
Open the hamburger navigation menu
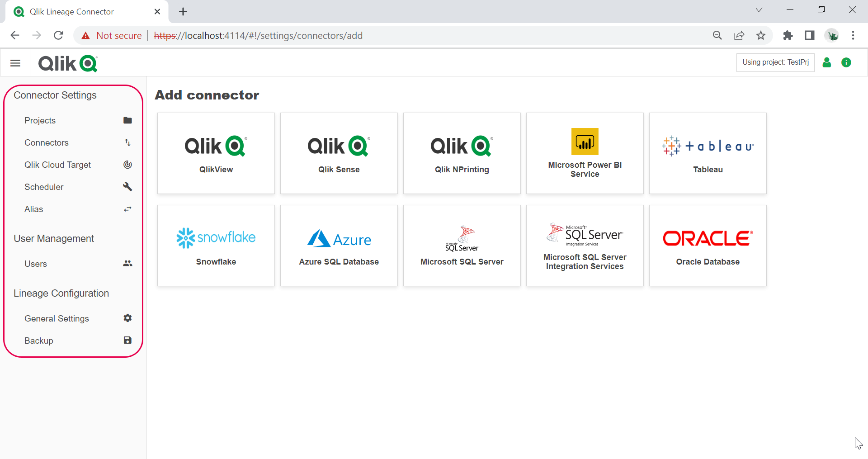point(15,62)
